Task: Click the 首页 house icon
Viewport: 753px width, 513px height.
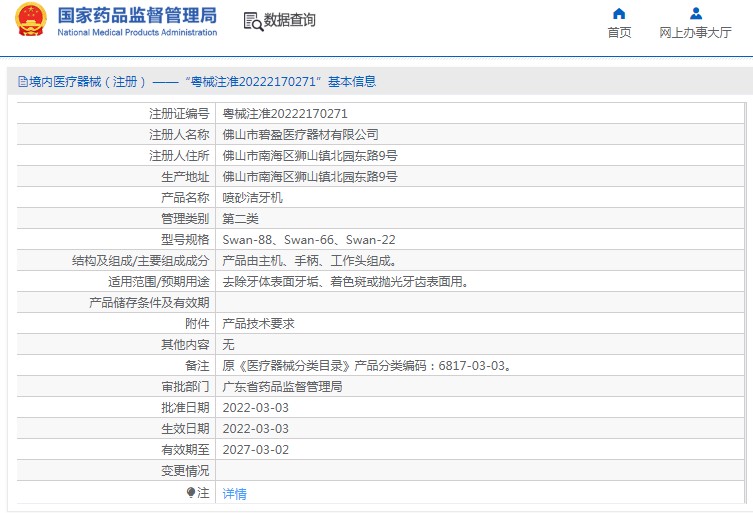Action: pos(619,13)
